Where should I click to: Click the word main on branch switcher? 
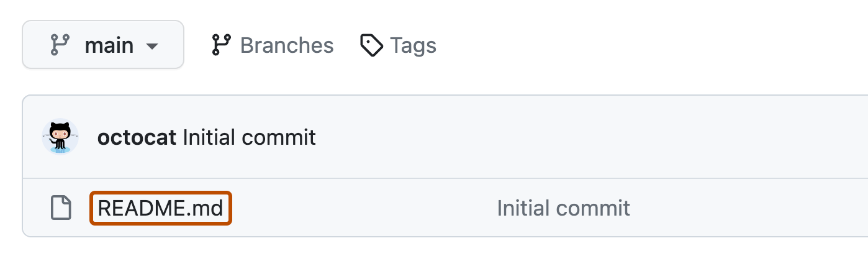pyautogui.click(x=109, y=45)
